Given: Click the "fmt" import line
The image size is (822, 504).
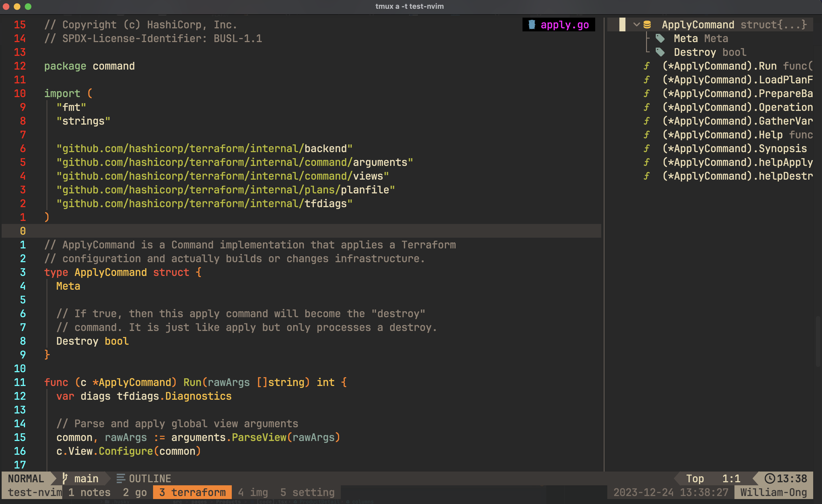Looking at the screenshot, I should click(x=71, y=107).
